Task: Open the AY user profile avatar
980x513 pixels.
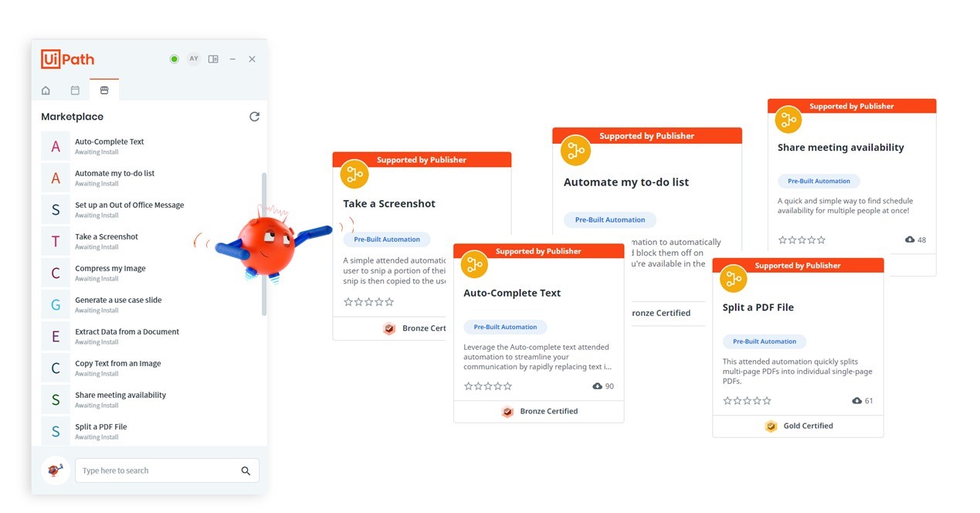Action: 194,59
